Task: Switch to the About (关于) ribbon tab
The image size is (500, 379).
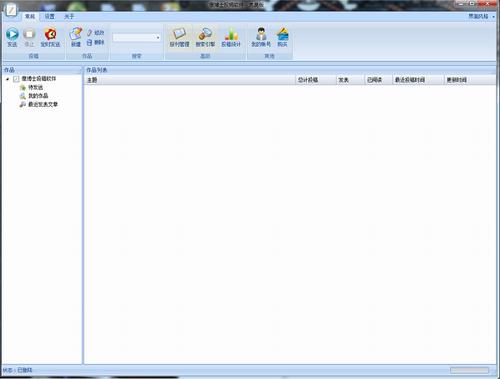Action: (69, 16)
